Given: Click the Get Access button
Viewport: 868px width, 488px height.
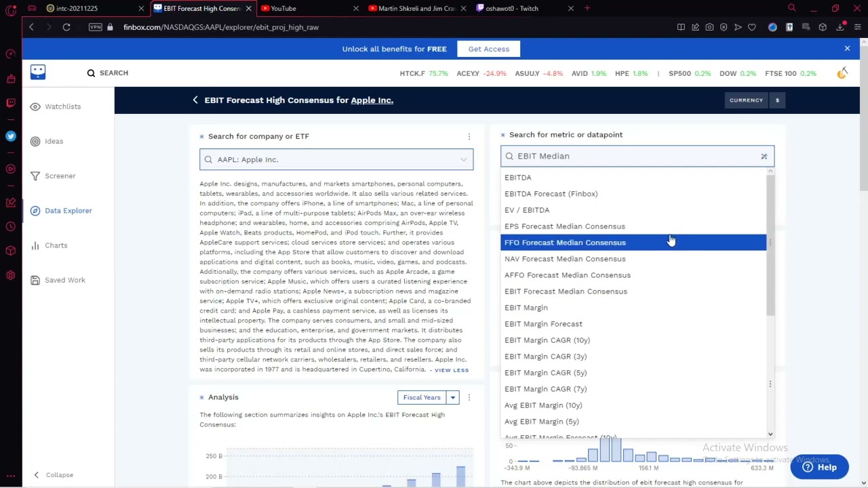Looking at the screenshot, I should pyautogui.click(x=488, y=49).
